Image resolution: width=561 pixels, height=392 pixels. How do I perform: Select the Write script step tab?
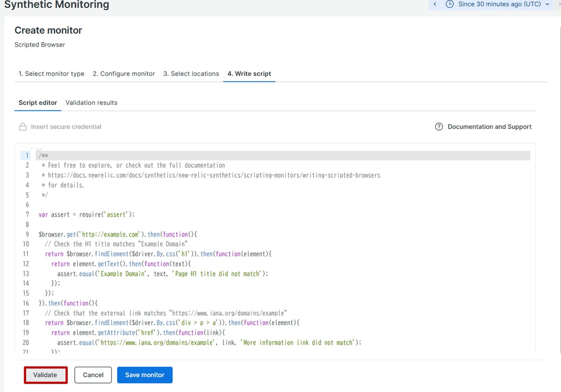[249, 74]
